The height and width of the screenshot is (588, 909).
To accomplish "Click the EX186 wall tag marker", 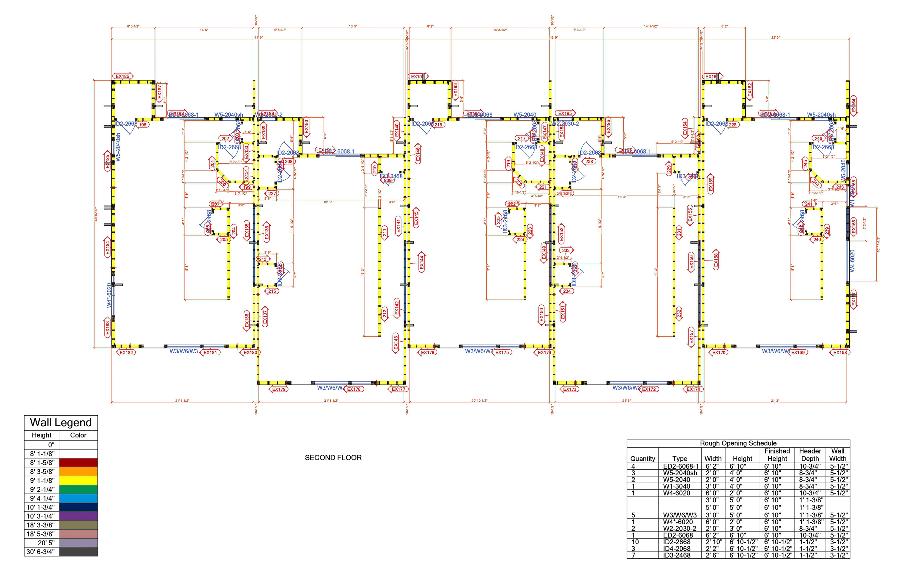I will [x=123, y=76].
